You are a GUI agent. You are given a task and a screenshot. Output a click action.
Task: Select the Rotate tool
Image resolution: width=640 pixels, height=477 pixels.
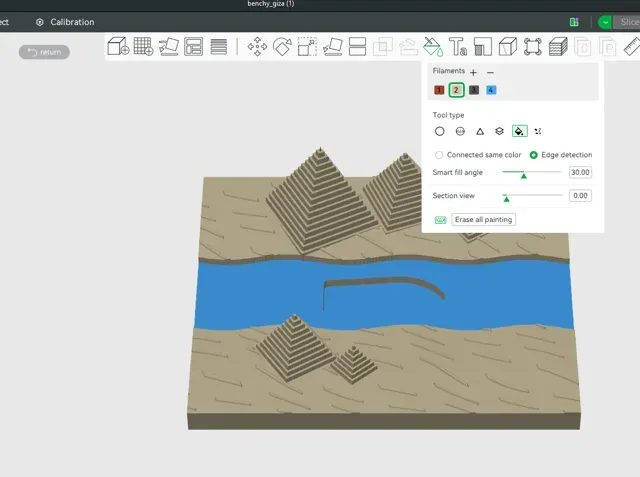(282, 47)
